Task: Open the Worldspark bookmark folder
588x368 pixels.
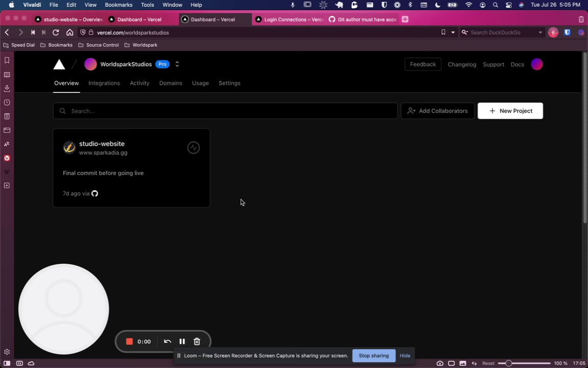Action: tap(141, 45)
